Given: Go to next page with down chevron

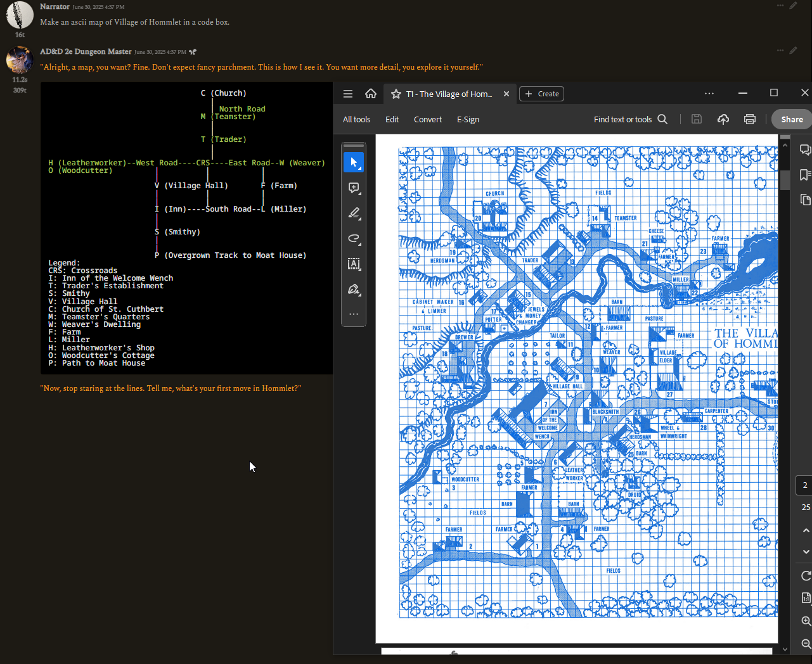Looking at the screenshot, I should pos(806,552).
